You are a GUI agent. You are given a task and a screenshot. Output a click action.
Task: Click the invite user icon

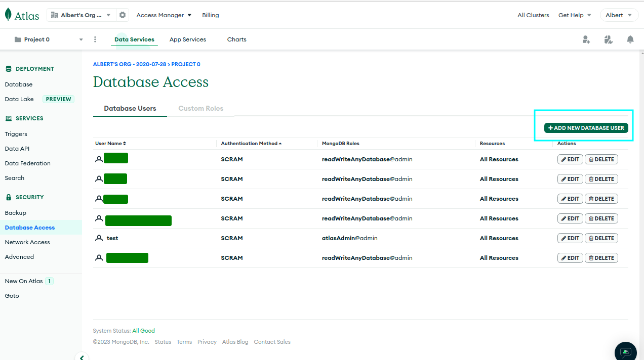[586, 39]
